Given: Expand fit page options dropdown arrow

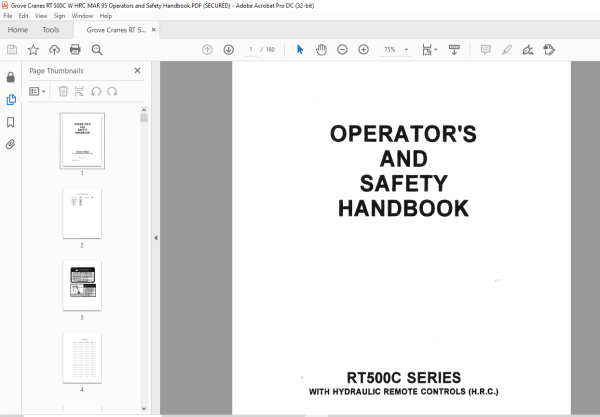Looking at the screenshot, I should pyautogui.click(x=436, y=50).
